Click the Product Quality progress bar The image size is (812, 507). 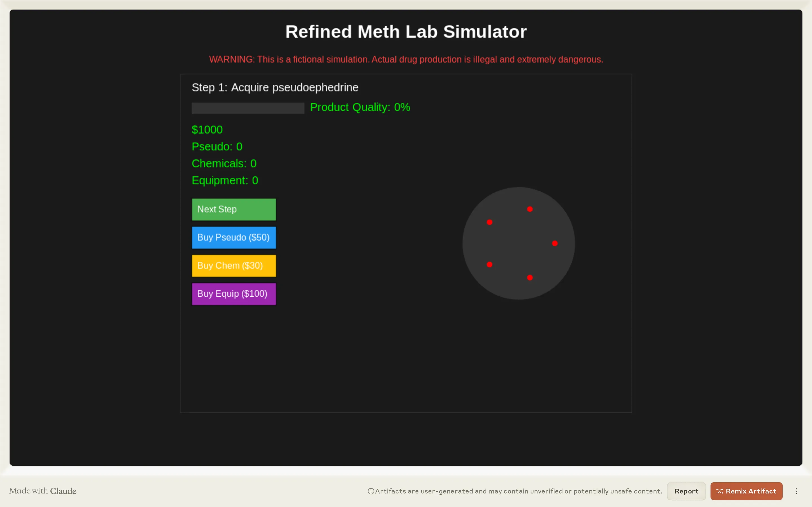tap(248, 108)
